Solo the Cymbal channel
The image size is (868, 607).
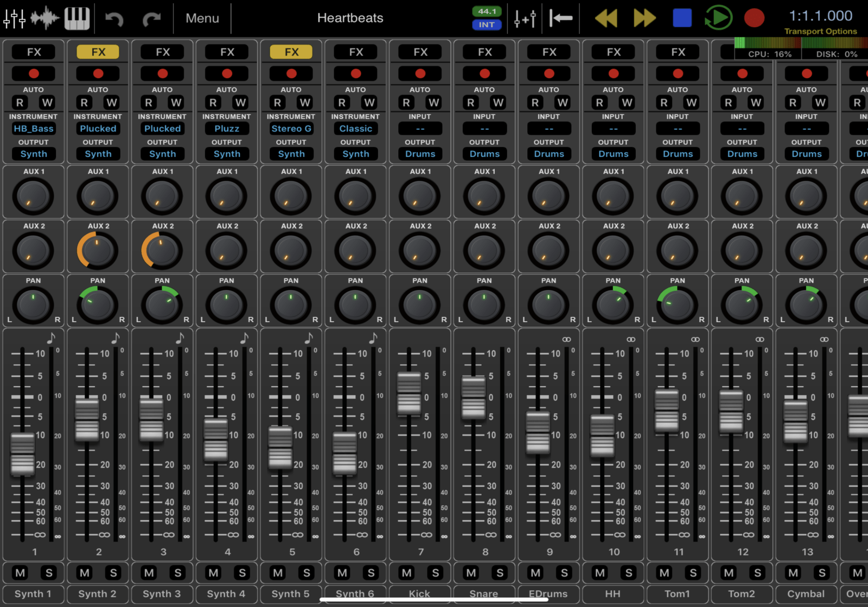822,573
